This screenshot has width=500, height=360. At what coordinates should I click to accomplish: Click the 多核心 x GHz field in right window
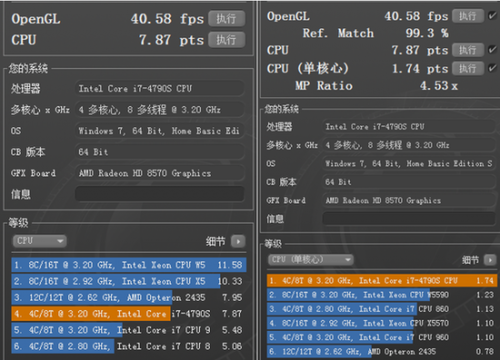409,145
